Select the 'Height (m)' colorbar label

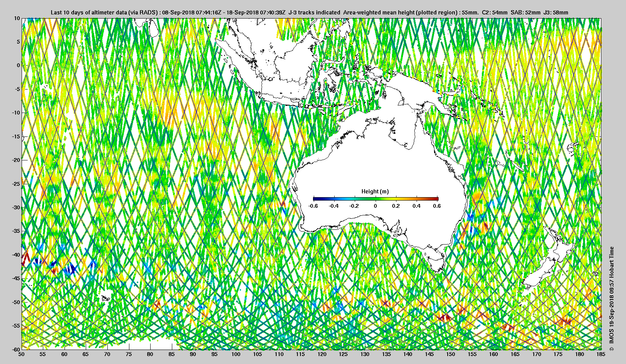pos(375,191)
